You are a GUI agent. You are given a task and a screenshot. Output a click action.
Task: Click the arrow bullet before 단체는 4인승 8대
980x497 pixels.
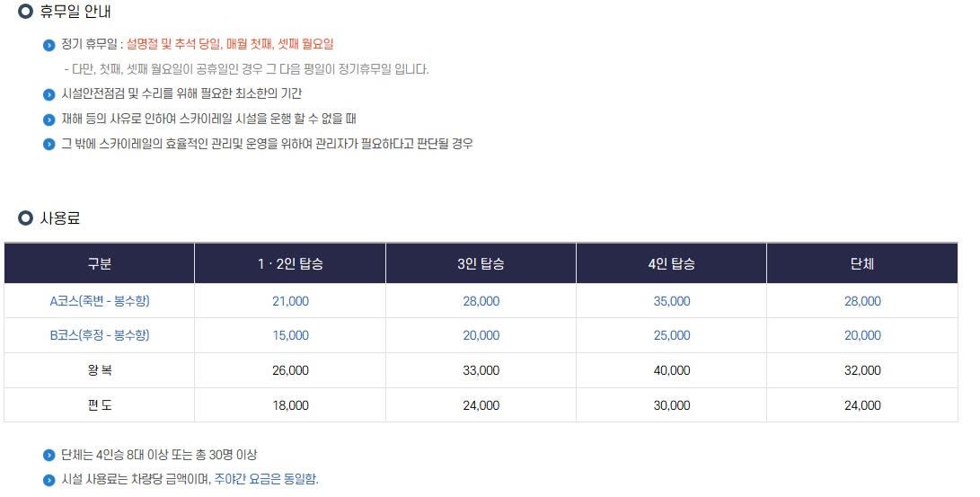(x=49, y=455)
